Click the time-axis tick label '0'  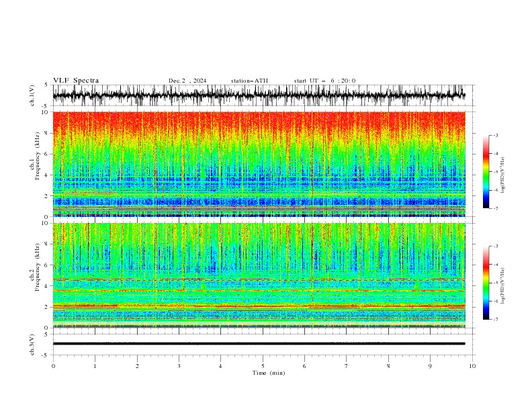[x=53, y=366]
